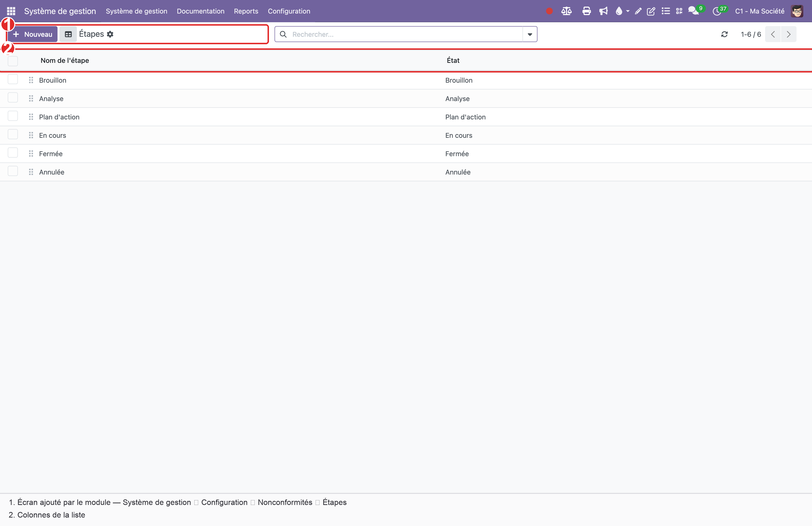
Task: Open the Étapes gear actions menu
Action: pyautogui.click(x=110, y=34)
